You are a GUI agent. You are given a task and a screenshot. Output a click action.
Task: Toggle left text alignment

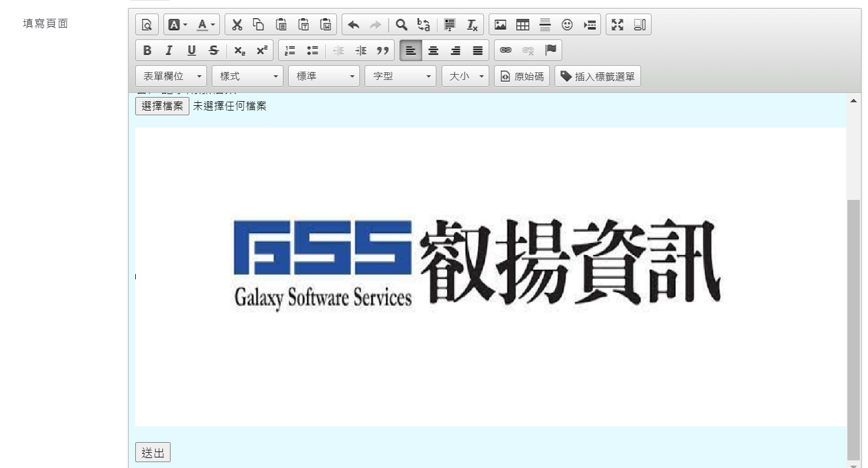pos(411,51)
